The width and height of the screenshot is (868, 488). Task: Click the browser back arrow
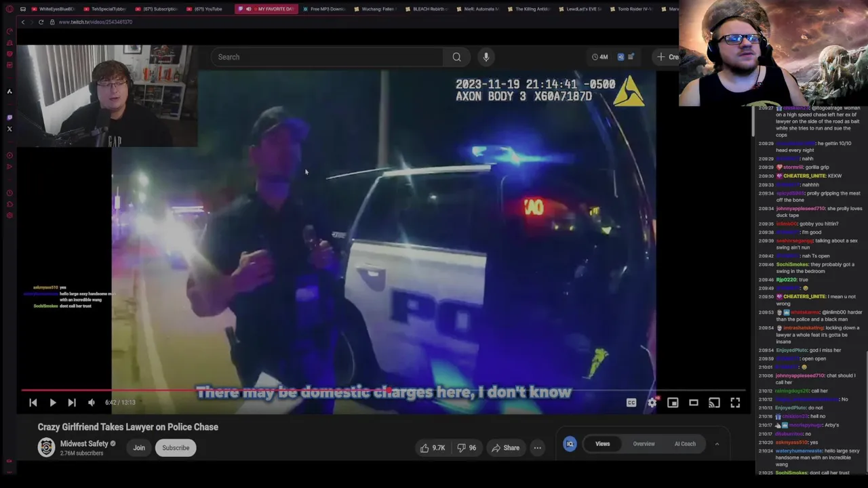pyautogui.click(x=22, y=22)
